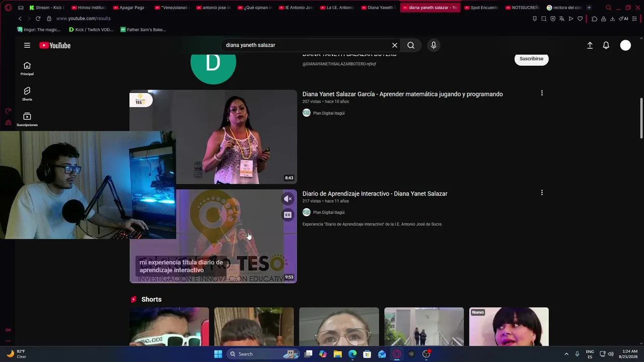Open the taskbar weather widget showing 82°F
The height and width of the screenshot is (362, 644).
pos(16,354)
